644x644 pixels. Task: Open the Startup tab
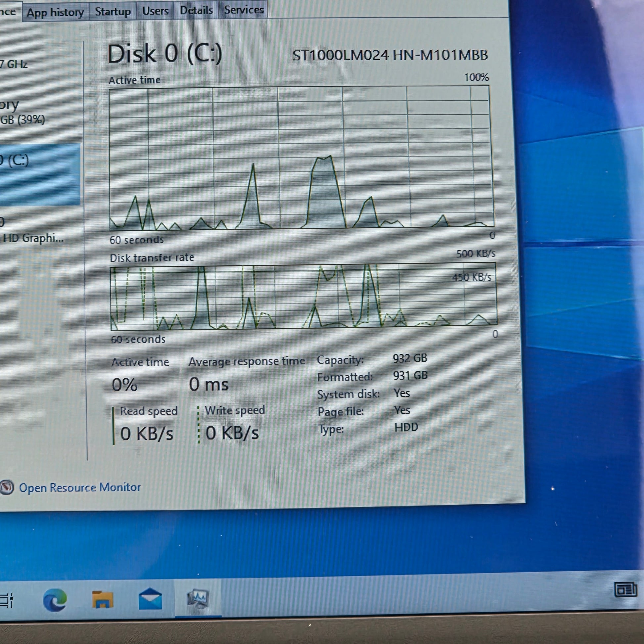point(113,12)
